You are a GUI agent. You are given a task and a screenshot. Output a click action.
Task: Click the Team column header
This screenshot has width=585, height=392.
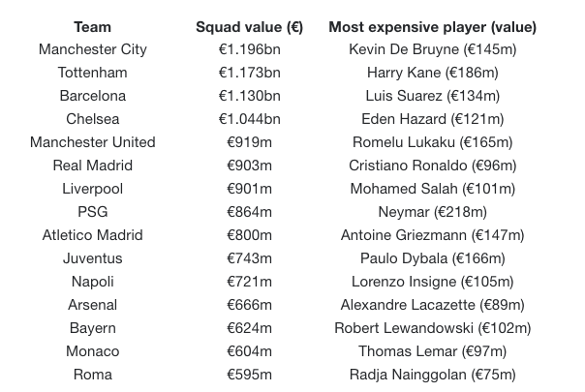93,27
